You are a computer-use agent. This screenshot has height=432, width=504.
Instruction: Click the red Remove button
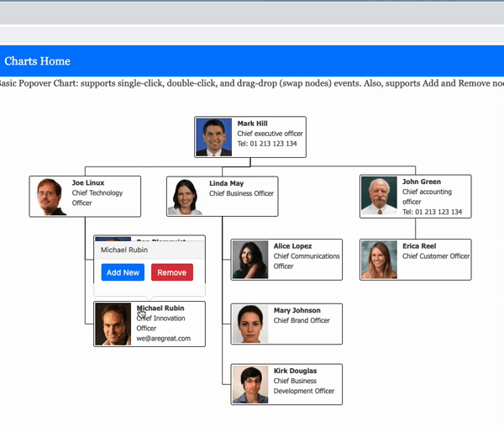(x=172, y=272)
